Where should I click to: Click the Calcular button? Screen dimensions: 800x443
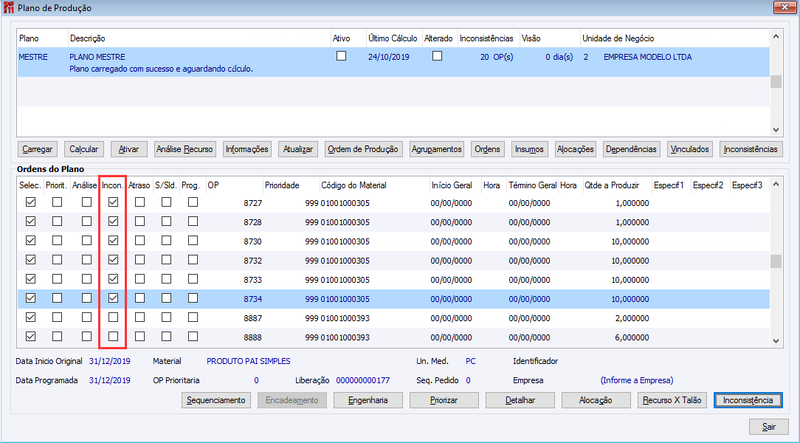point(84,149)
